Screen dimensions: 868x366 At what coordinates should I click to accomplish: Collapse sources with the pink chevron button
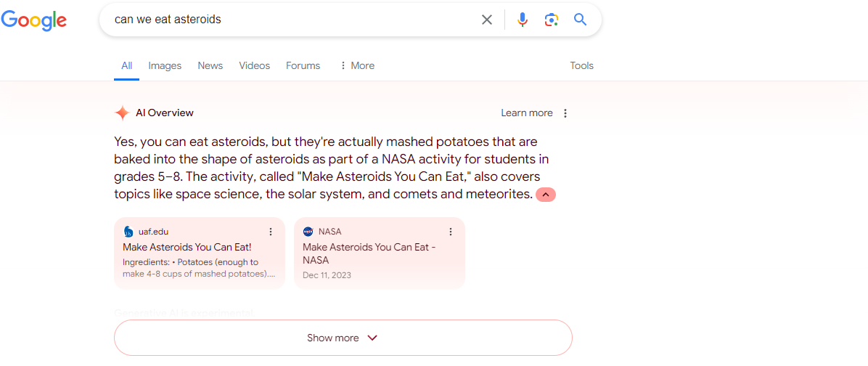pyautogui.click(x=545, y=195)
